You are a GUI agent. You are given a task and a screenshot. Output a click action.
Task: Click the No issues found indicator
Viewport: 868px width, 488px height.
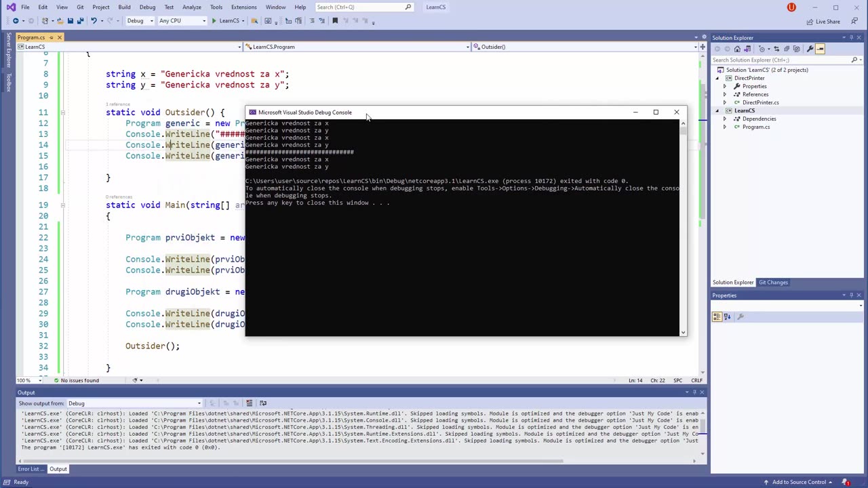76,380
